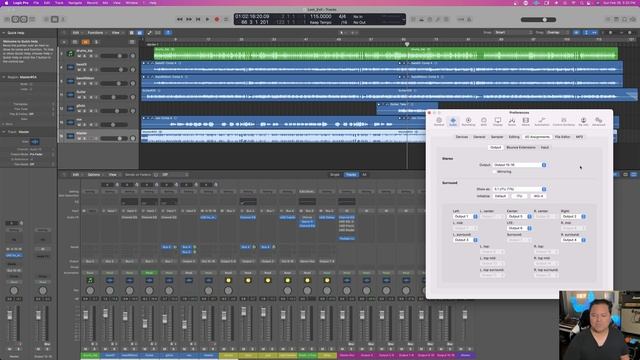
Task: Toggle the blue Catch playhead button
Action: click(168, 33)
